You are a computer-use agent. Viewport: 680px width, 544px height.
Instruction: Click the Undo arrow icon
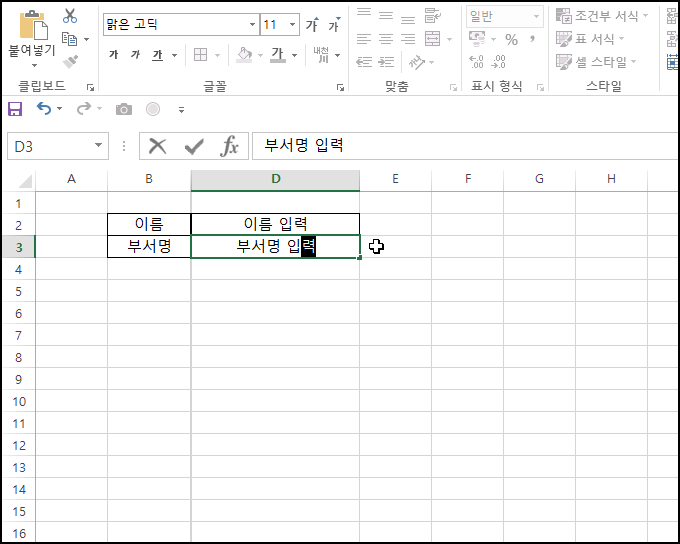click(x=44, y=108)
